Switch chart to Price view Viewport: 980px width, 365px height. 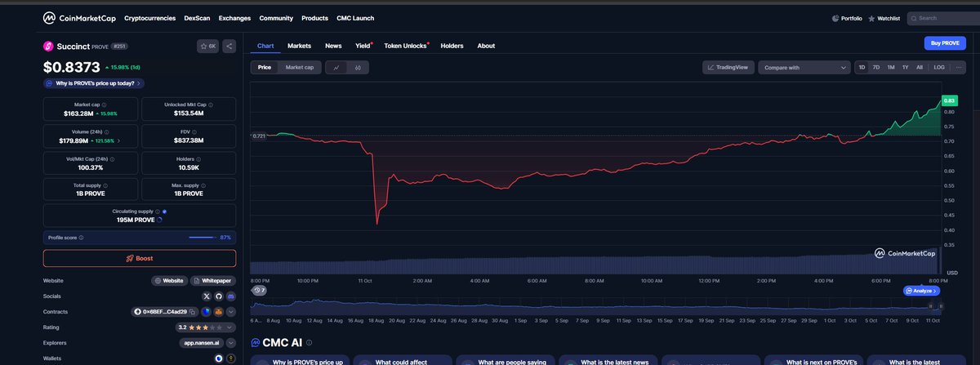tap(265, 68)
